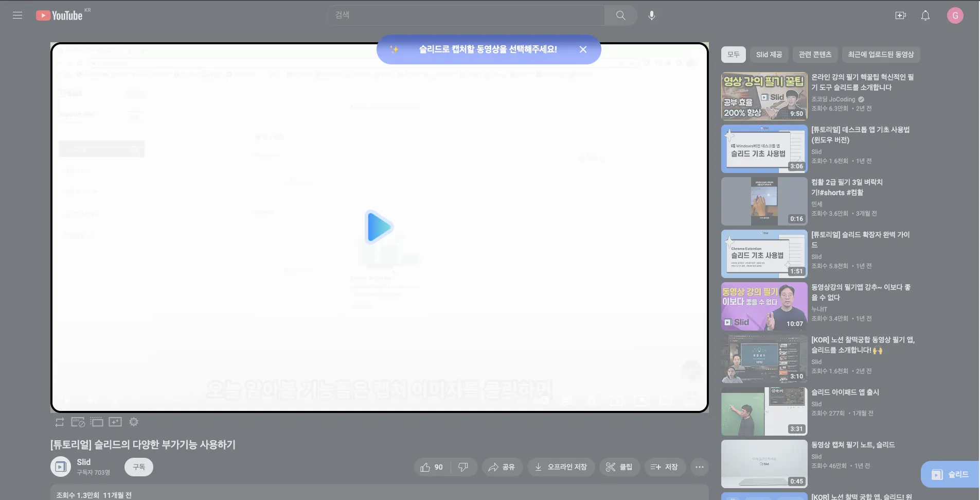Open the 누나IT channel link
The width and height of the screenshot is (980, 500).
819,309
